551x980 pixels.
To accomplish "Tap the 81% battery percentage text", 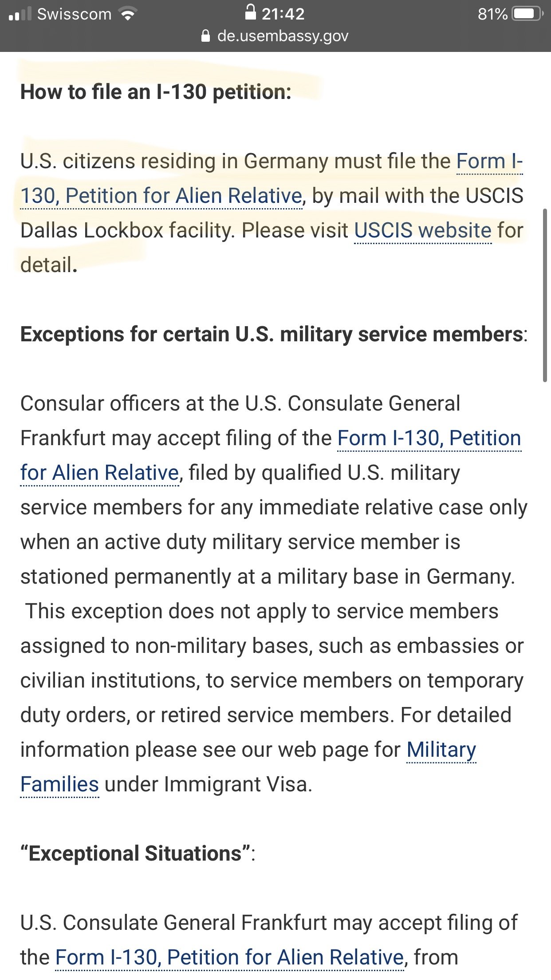I will pos(492,14).
